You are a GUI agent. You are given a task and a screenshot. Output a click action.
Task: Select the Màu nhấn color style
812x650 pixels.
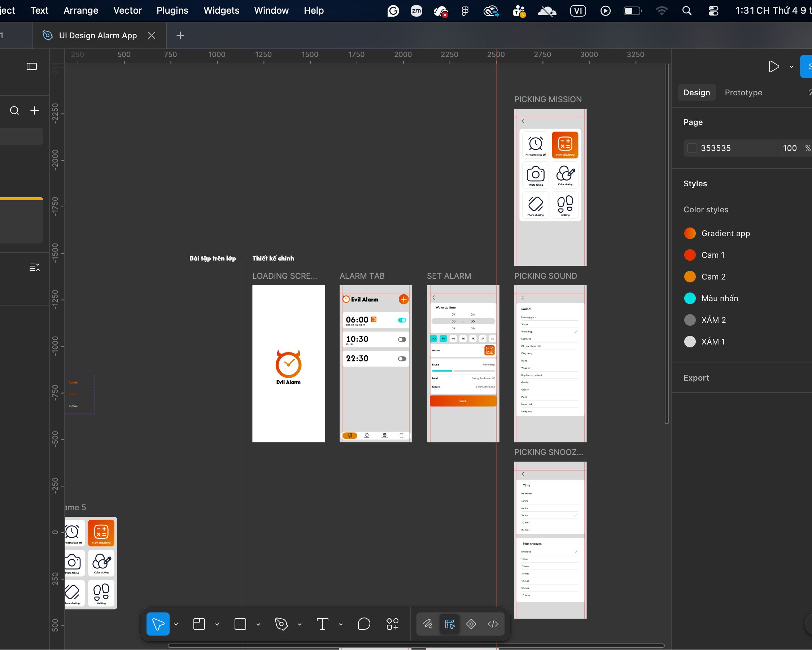pyautogui.click(x=711, y=298)
